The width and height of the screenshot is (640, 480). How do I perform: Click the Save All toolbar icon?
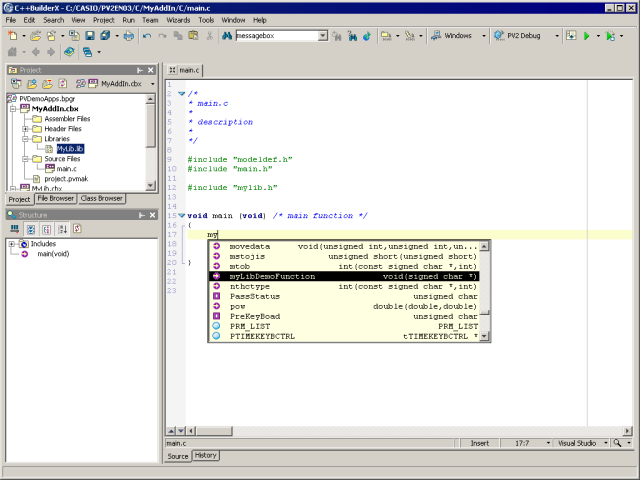click(x=105, y=36)
